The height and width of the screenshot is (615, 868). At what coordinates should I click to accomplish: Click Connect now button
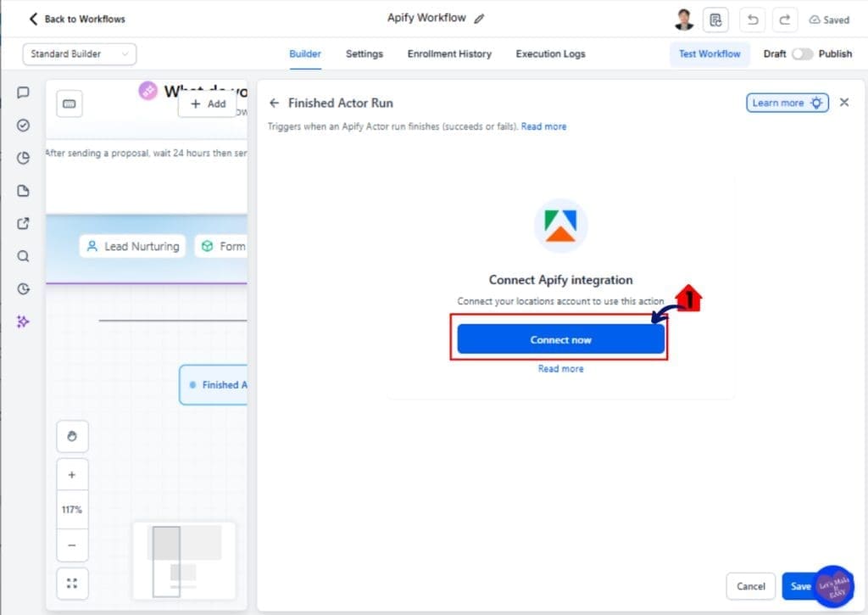point(560,339)
